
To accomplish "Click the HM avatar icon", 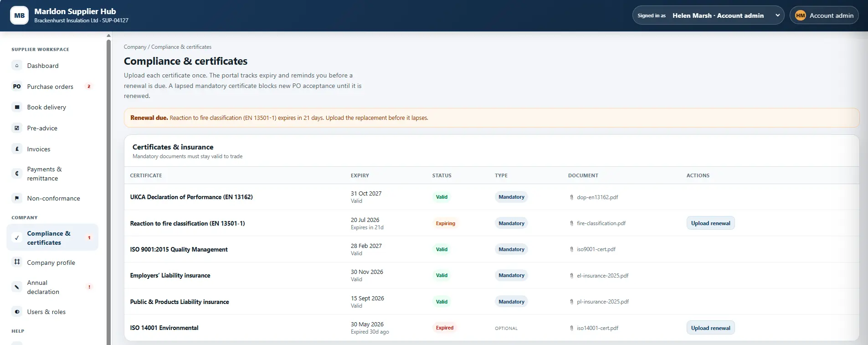I will [x=801, y=15].
